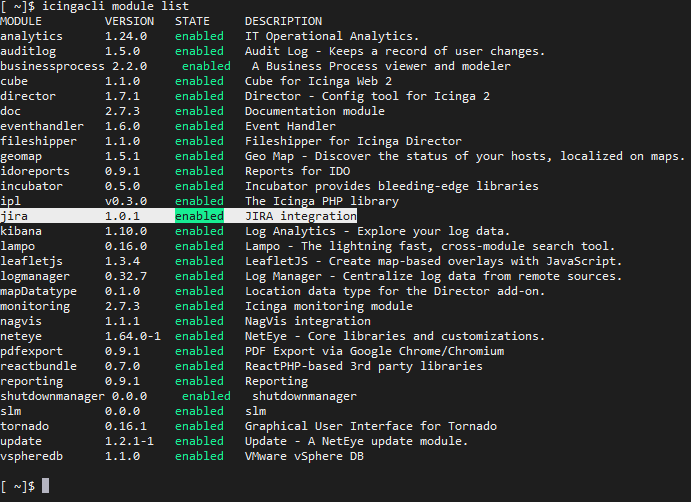Select the 'pdfexport' module name
The height and width of the screenshot is (502, 691).
pos(31,351)
